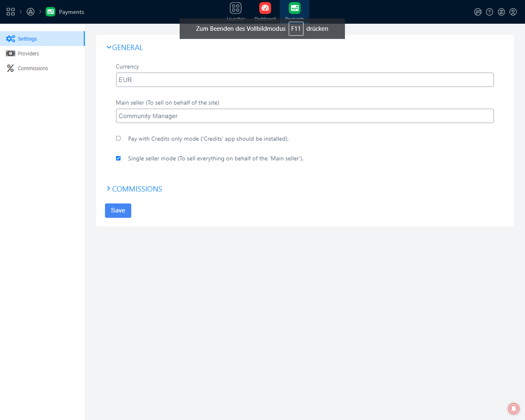Open the user account profile icon
The height and width of the screenshot is (420, 525).
pyautogui.click(x=513, y=12)
